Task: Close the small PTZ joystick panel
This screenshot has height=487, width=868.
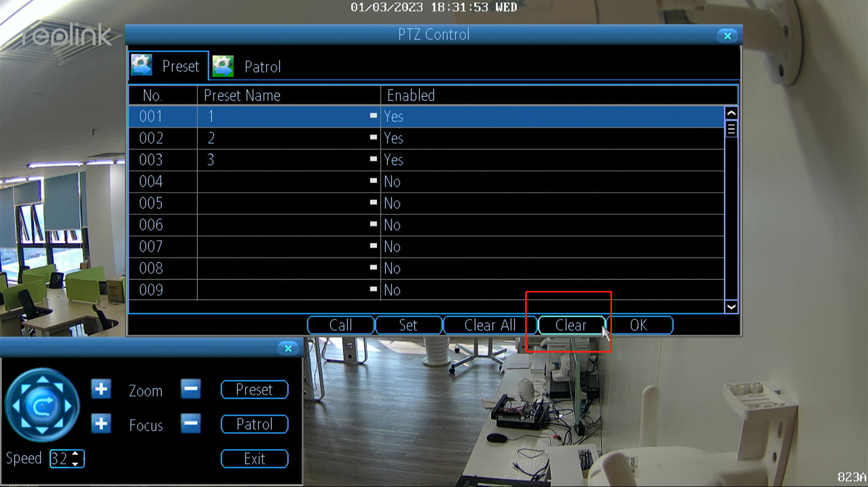Action: pos(288,348)
